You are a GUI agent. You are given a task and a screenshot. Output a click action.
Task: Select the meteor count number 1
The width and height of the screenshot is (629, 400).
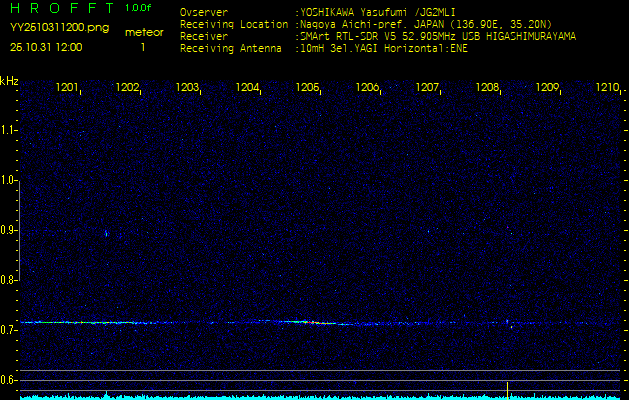coord(143,47)
